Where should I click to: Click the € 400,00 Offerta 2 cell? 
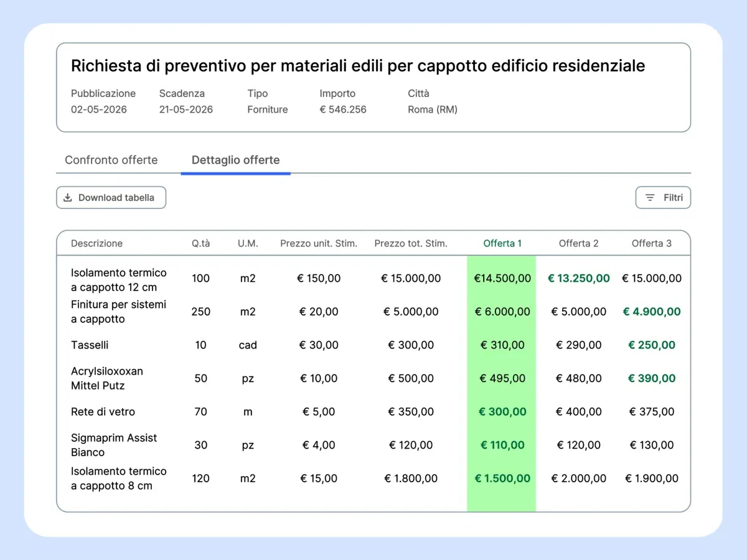[578, 411]
